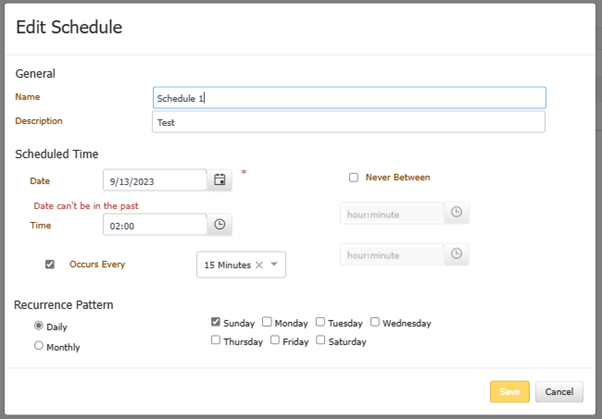The height and width of the screenshot is (419, 602).
Task: Cancel editing the schedule
Action: [559, 392]
